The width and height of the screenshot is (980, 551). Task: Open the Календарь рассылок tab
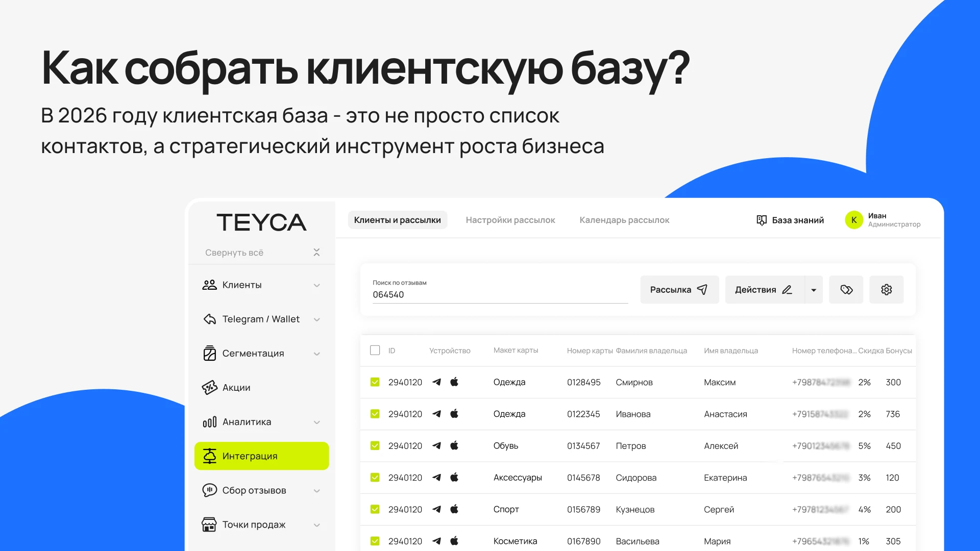click(624, 220)
